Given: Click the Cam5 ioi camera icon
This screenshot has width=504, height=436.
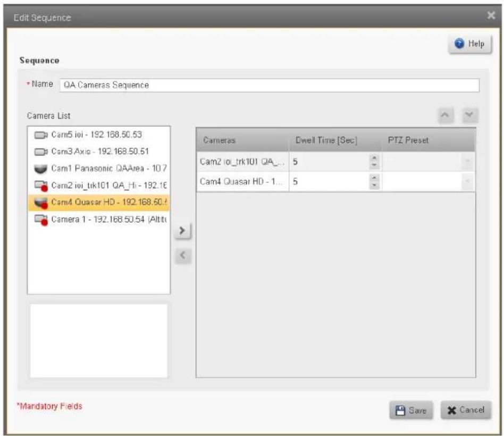Looking at the screenshot, I should pos(40,135).
